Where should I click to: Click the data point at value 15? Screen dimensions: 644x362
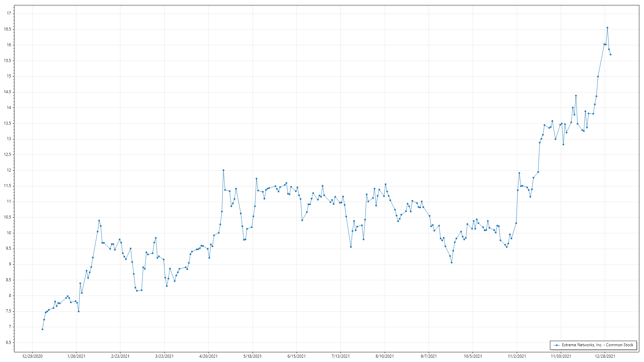(598, 76)
